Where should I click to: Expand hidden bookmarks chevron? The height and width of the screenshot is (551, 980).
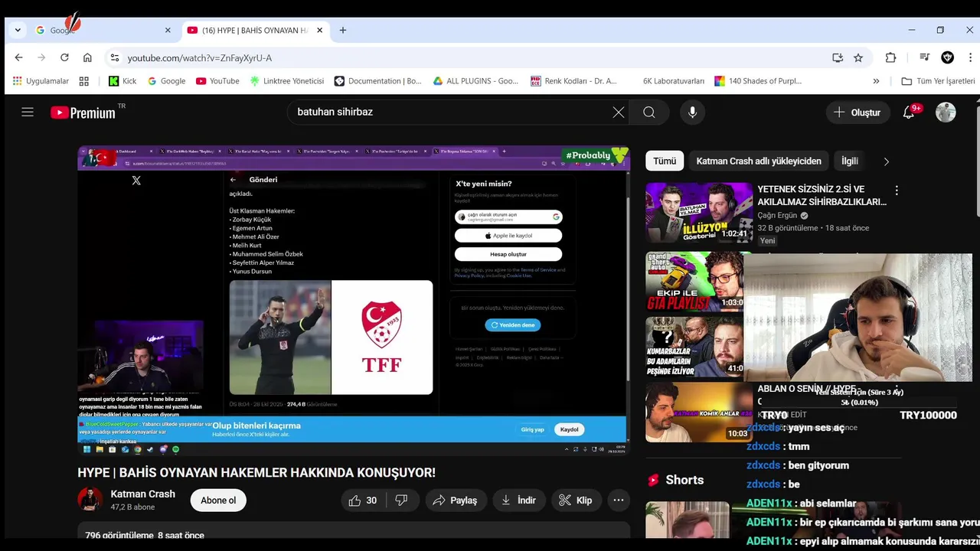coord(876,81)
